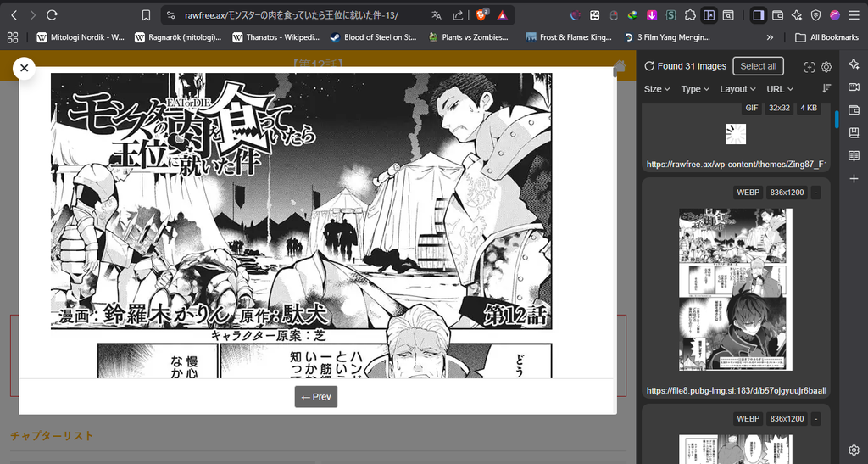Open the Extensions puzzle menu

[690, 15]
